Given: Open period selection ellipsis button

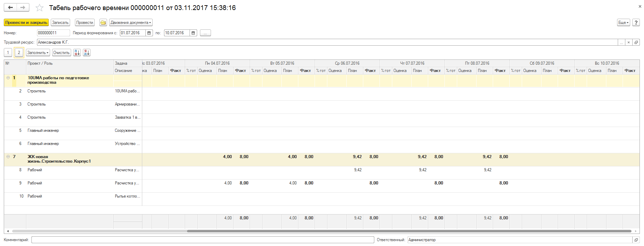Looking at the screenshot, I should tap(205, 33).
